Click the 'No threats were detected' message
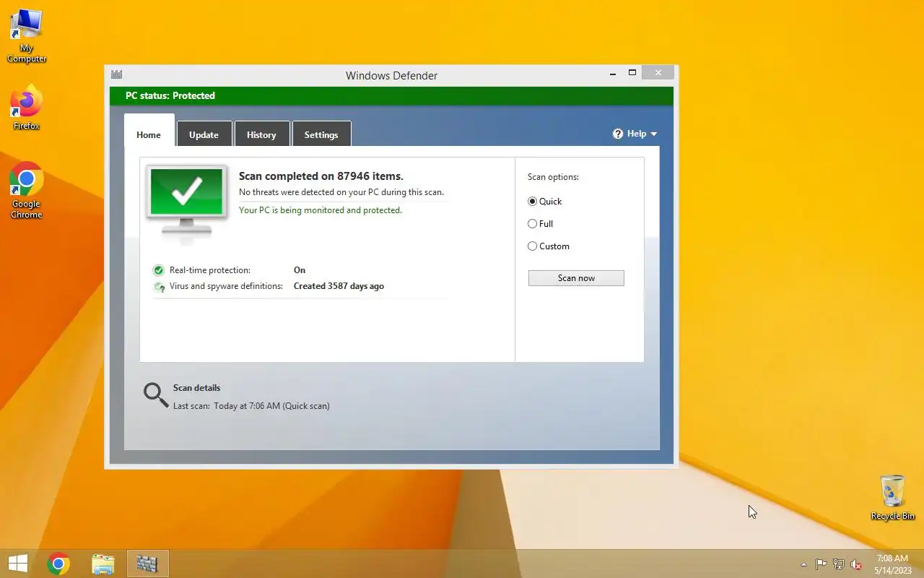 coord(341,192)
